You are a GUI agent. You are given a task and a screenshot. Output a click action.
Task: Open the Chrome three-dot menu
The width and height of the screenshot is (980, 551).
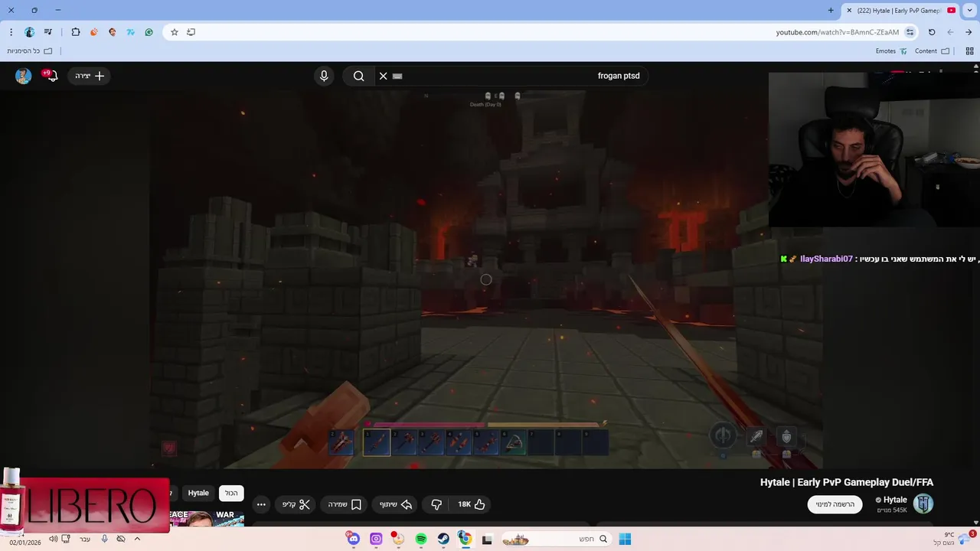point(11,32)
